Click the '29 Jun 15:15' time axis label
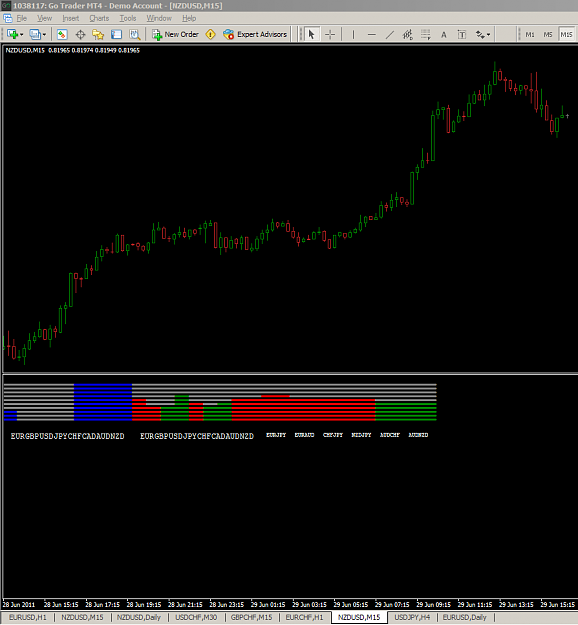Screen dimensions: 578x625 pos(557,605)
